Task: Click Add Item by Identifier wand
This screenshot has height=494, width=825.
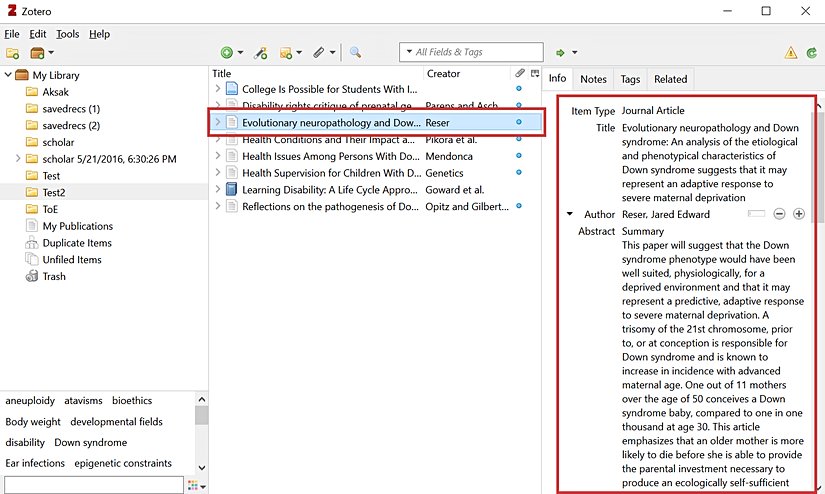Action: coord(261,53)
